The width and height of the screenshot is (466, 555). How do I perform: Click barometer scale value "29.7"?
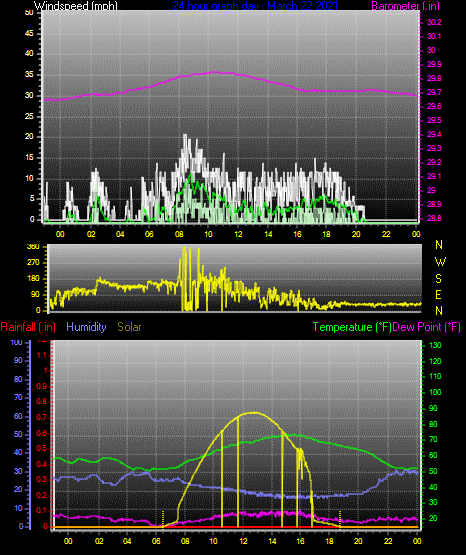pos(434,92)
